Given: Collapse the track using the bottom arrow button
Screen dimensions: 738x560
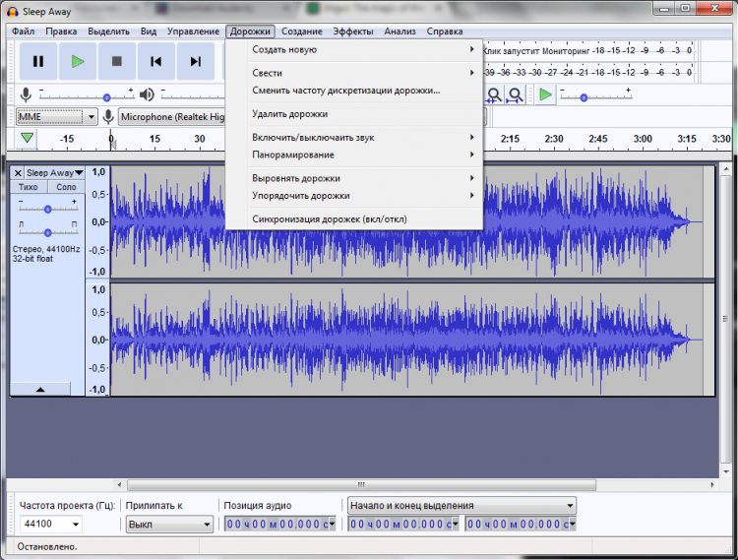Looking at the screenshot, I should [x=39, y=390].
